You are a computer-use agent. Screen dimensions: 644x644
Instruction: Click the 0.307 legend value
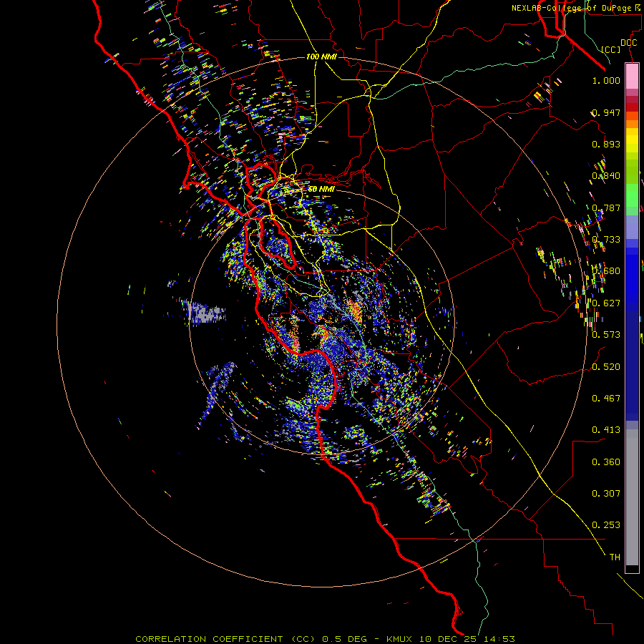[x=606, y=494]
